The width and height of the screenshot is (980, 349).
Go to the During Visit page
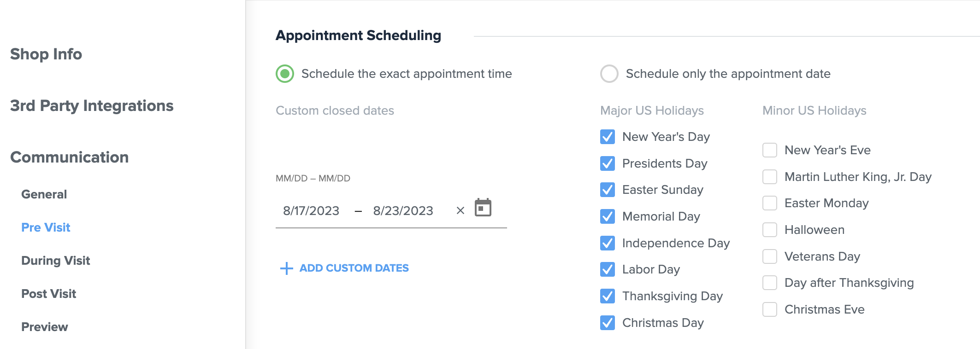[56, 261]
